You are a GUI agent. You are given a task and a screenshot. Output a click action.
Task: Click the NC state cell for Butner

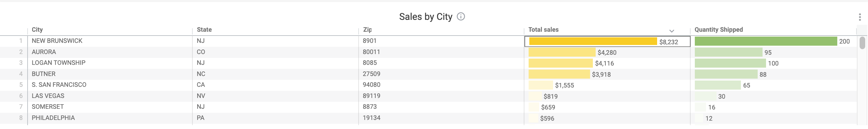coord(275,74)
